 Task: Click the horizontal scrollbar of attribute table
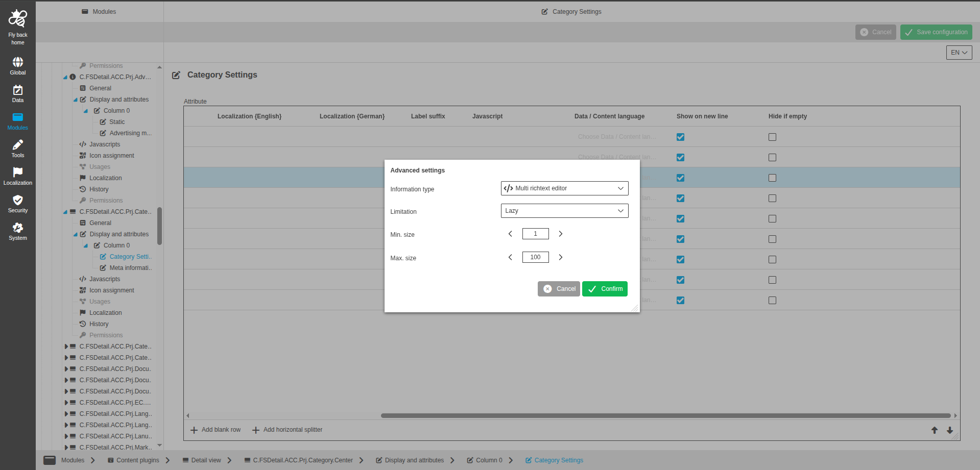click(x=666, y=415)
